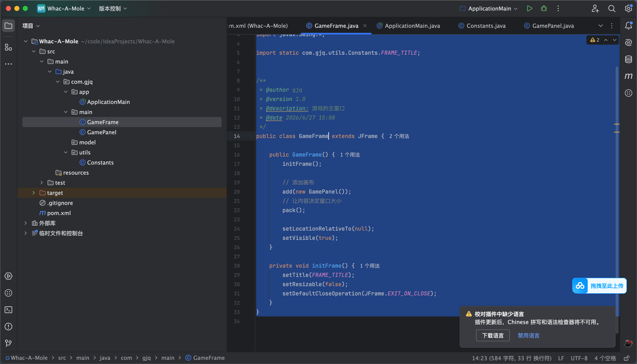637x364 pixels.
Task: Open the Git version control tool window
Action: [8, 343]
